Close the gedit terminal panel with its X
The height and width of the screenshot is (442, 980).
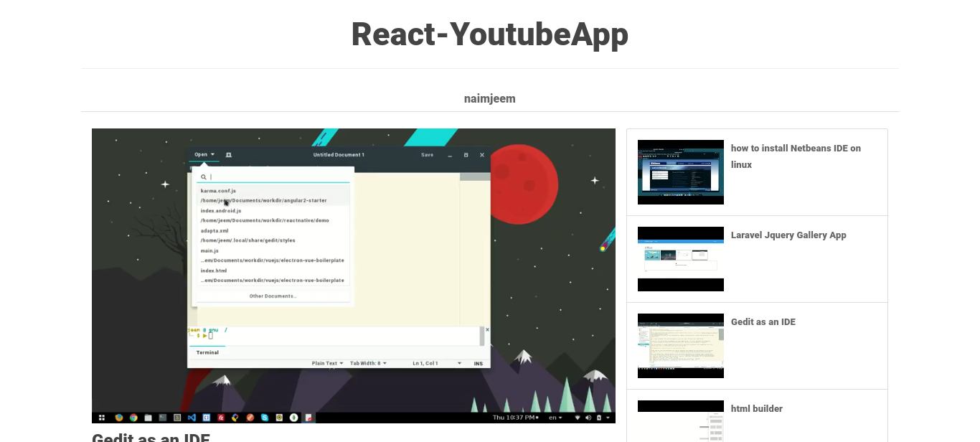(488, 330)
